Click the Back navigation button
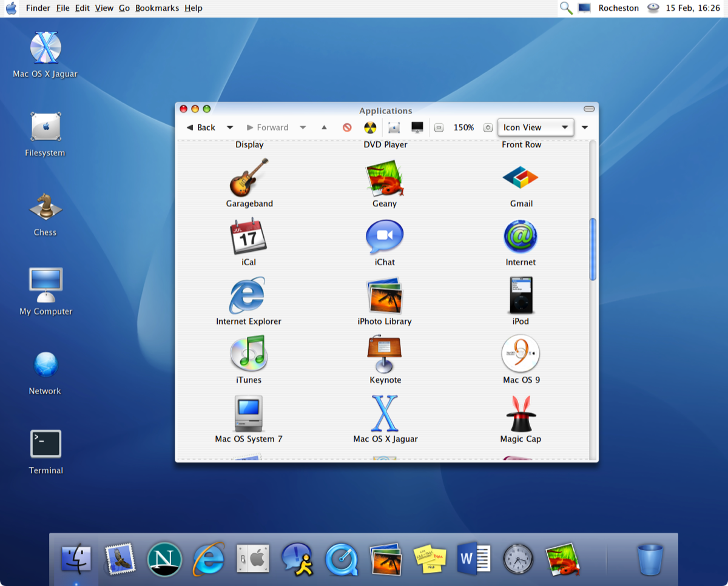Screen dimensions: 728x586 click(201, 127)
